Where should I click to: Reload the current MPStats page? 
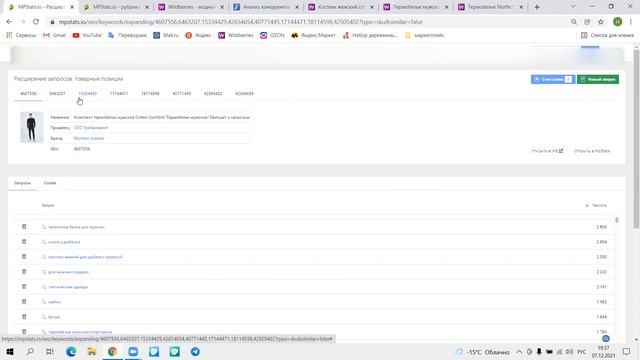pyautogui.click(x=36, y=22)
